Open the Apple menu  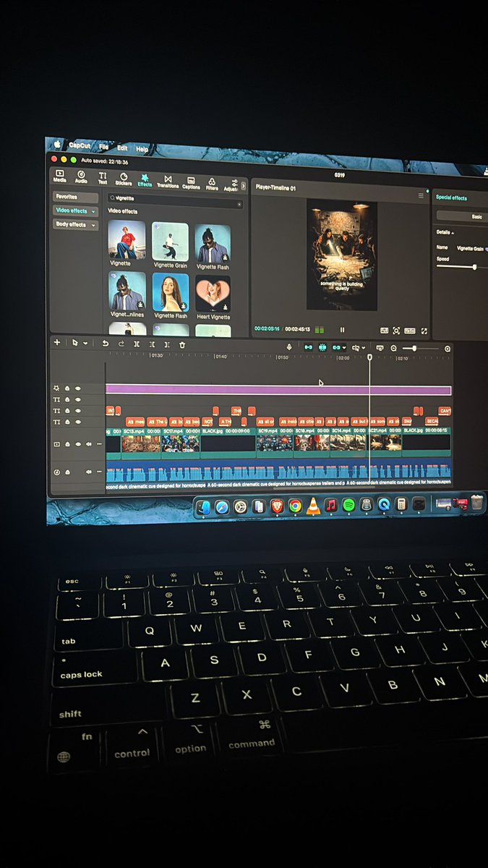pos(57,145)
